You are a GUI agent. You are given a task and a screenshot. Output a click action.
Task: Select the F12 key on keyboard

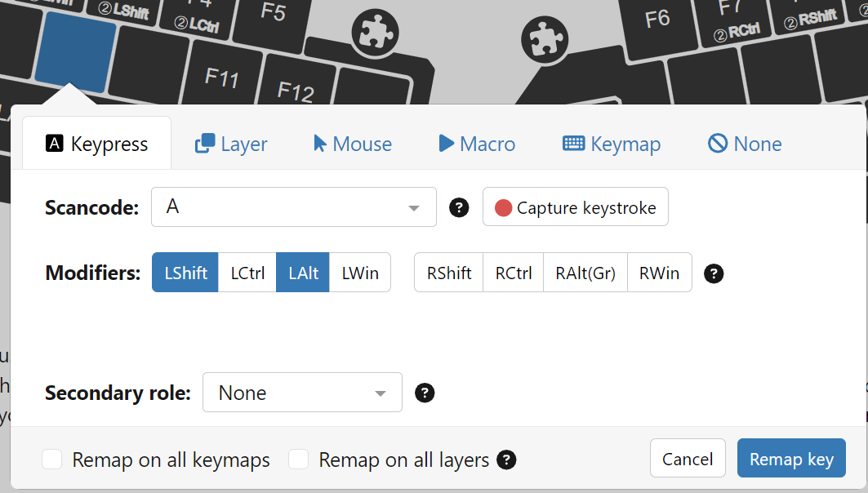coord(295,89)
